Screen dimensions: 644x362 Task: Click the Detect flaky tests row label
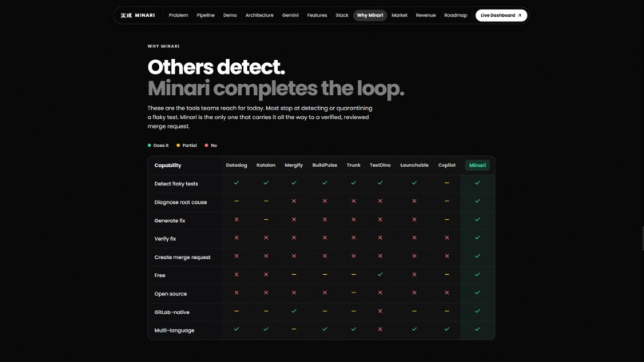tap(177, 184)
